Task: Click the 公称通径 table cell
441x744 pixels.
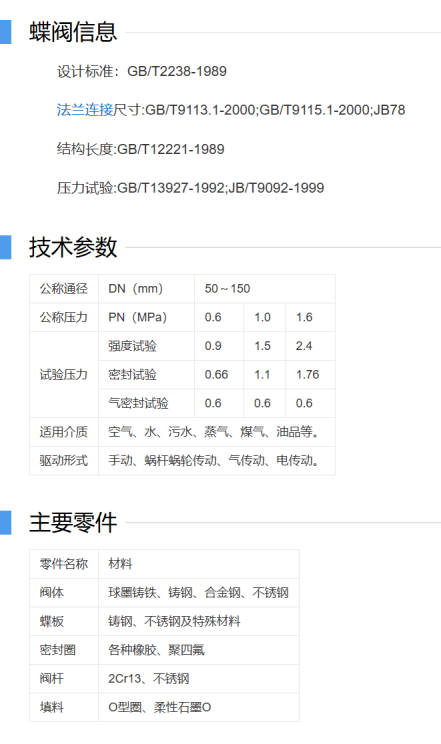Action: coord(64,288)
